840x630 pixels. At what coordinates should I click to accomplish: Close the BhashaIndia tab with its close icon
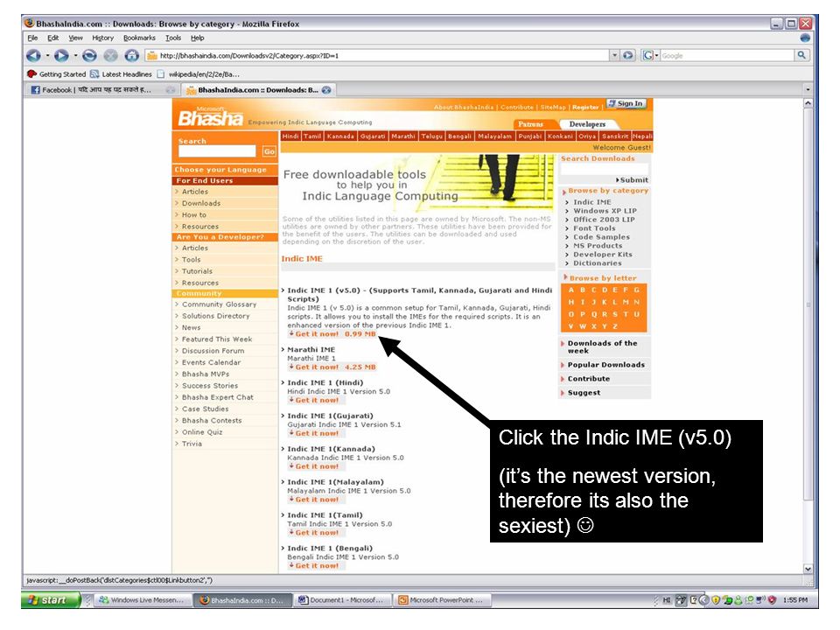(326, 90)
